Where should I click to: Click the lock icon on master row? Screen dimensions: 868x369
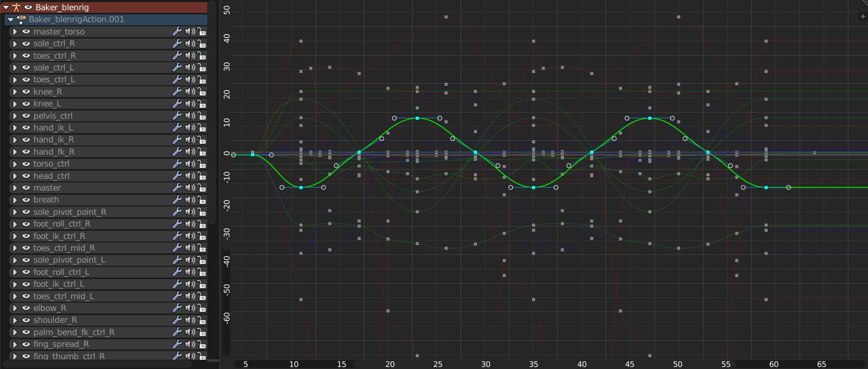point(202,188)
